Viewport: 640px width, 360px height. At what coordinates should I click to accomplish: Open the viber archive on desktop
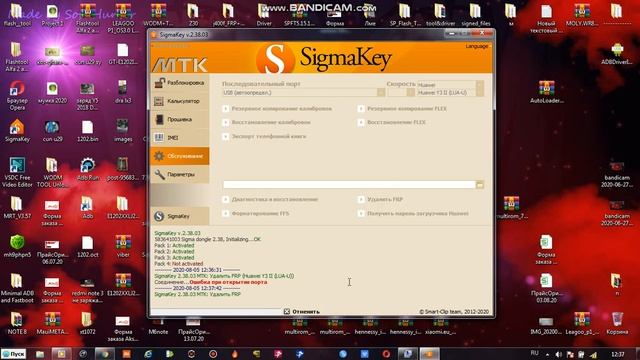[123, 246]
